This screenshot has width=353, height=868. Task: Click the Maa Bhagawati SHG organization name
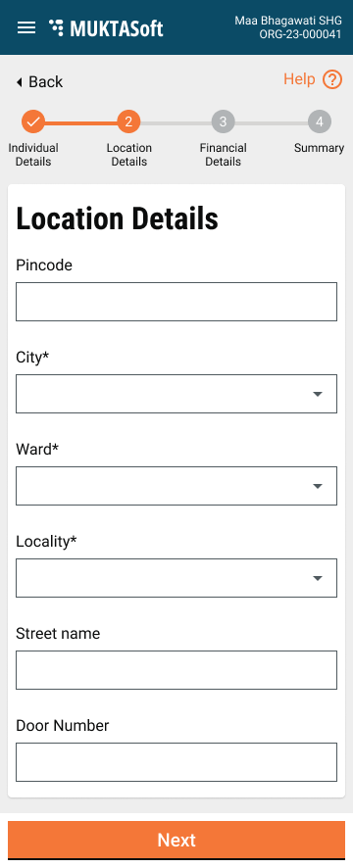click(288, 21)
